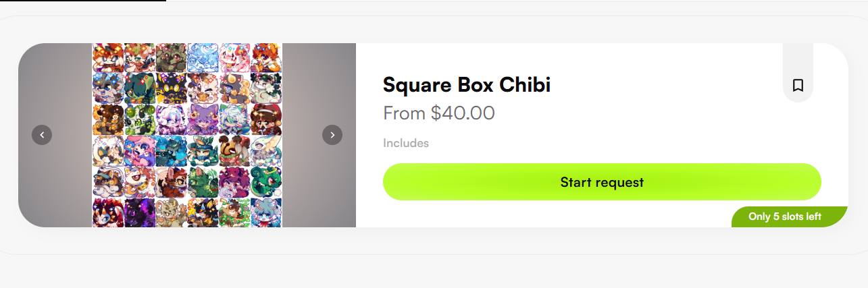Screen dimensions: 868x288
Task: Choose the orange fox chibi in the top-left tile
Action: pyautogui.click(x=107, y=57)
